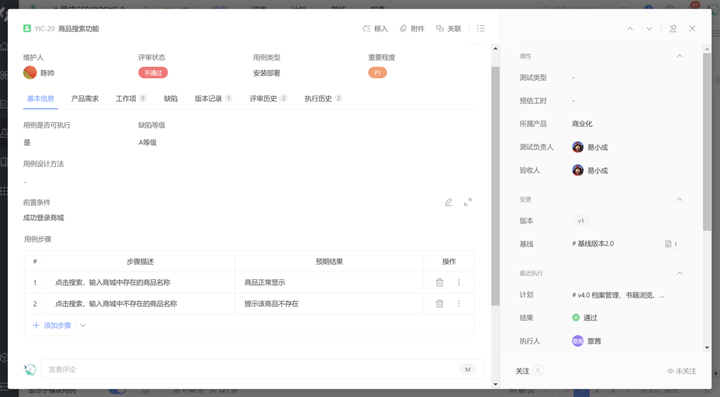This screenshot has width=720, height=397.
Task: Collapse the 变更 section
Action: pyautogui.click(x=680, y=199)
